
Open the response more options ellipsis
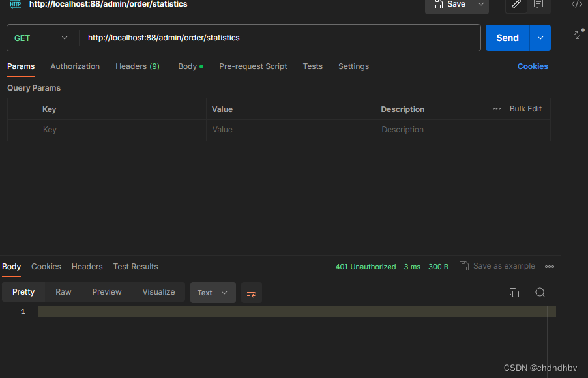pos(550,267)
